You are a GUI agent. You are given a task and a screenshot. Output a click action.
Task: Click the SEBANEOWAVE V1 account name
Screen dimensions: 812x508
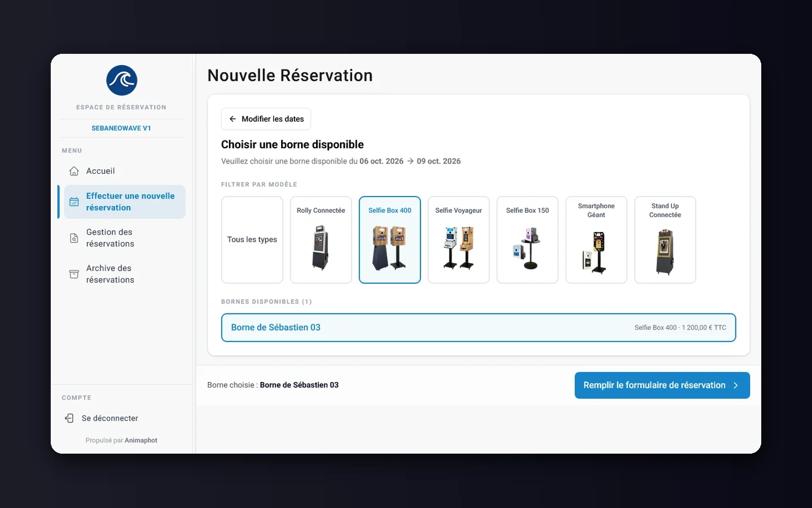(121, 129)
